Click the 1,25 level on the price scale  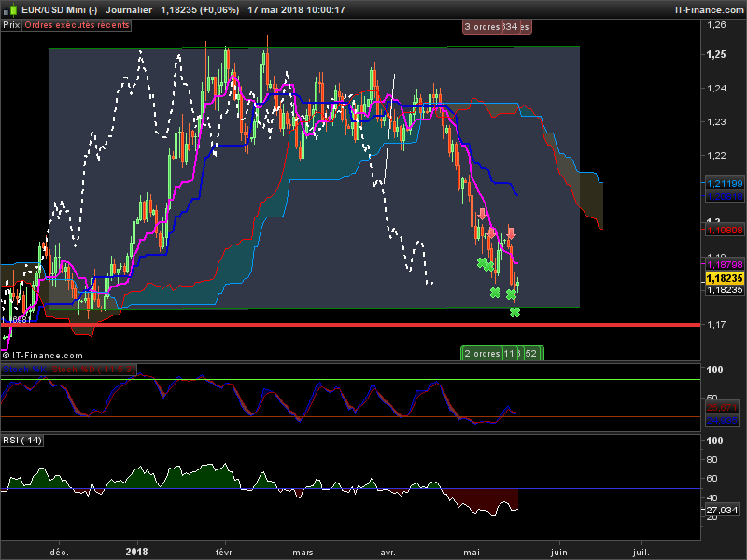[716, 54]
